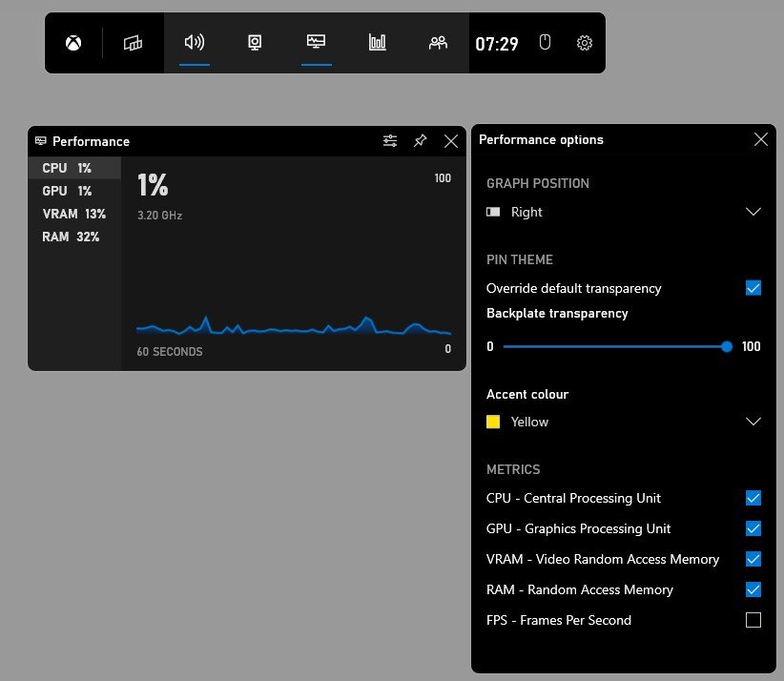Open Xbox Social people icon
This screenshot has height=681, width=784.
tap(438, 43)
